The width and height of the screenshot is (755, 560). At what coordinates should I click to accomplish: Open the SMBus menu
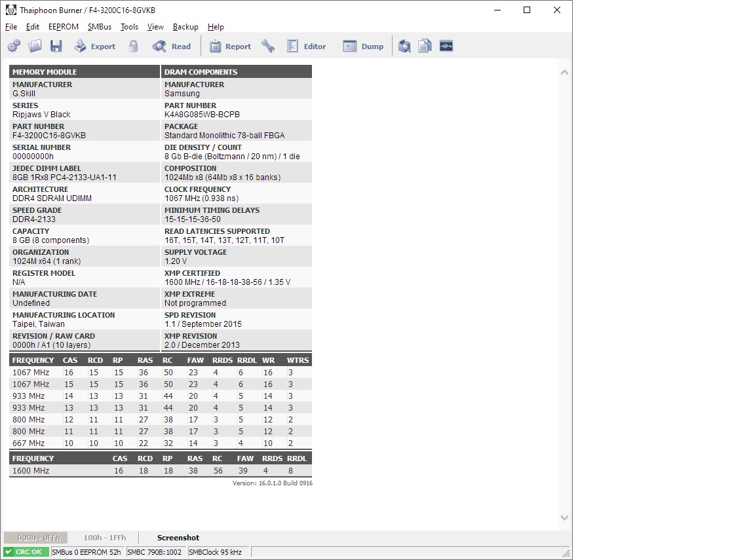(x=100, y=27)
